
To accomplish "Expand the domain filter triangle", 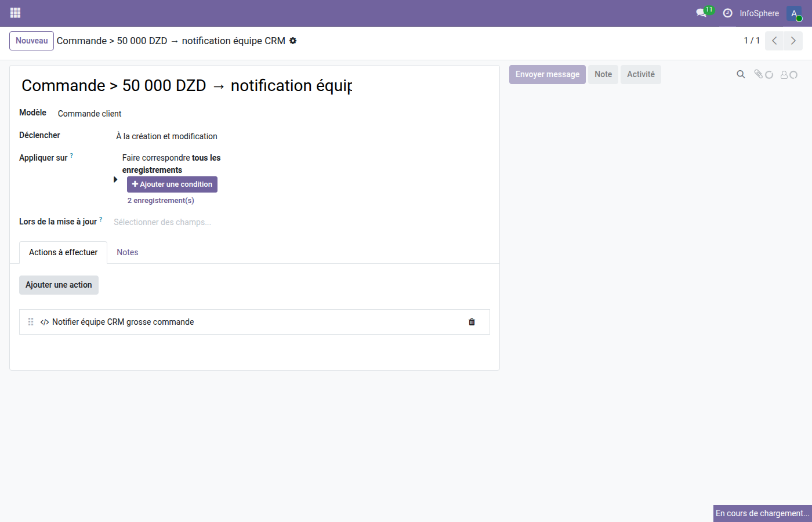I will click(115, 180).
